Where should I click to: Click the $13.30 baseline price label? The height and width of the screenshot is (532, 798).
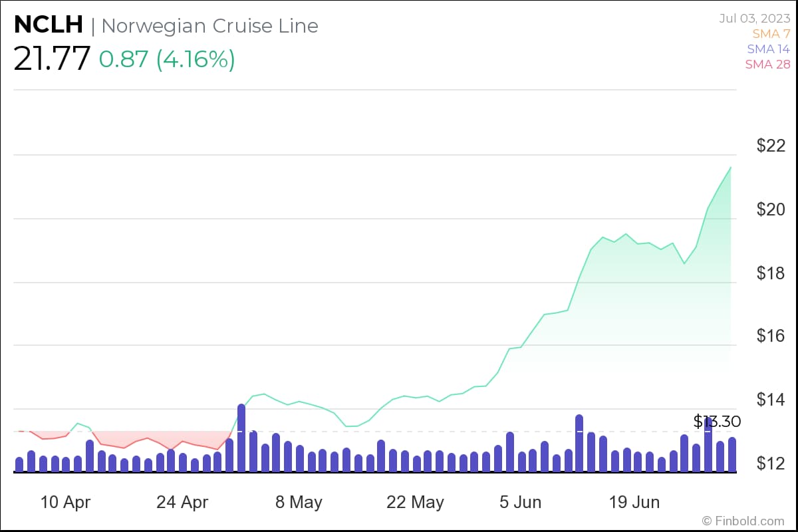pyautogui.click(x=717, y=422)
